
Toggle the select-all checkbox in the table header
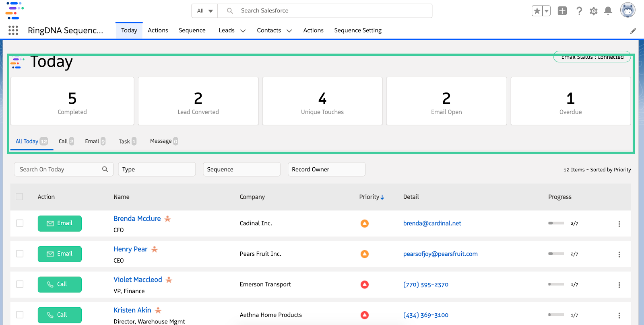point(19,197)
